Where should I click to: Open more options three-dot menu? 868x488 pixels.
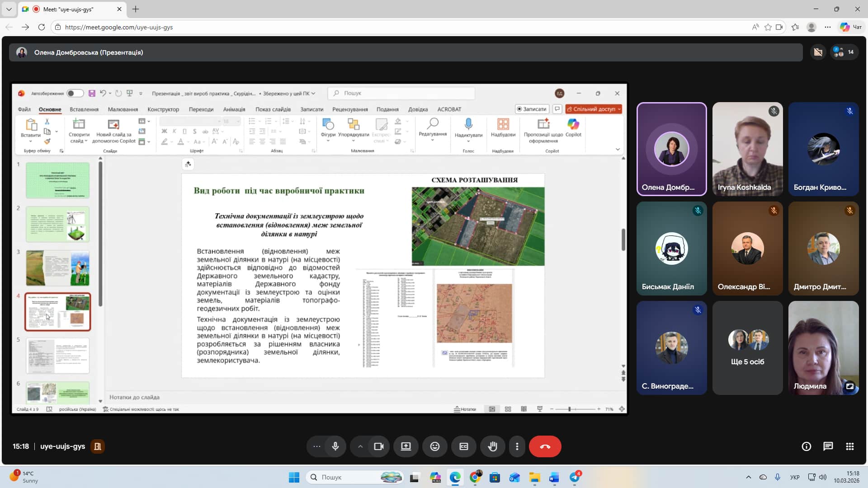click(x=517, y=446)
